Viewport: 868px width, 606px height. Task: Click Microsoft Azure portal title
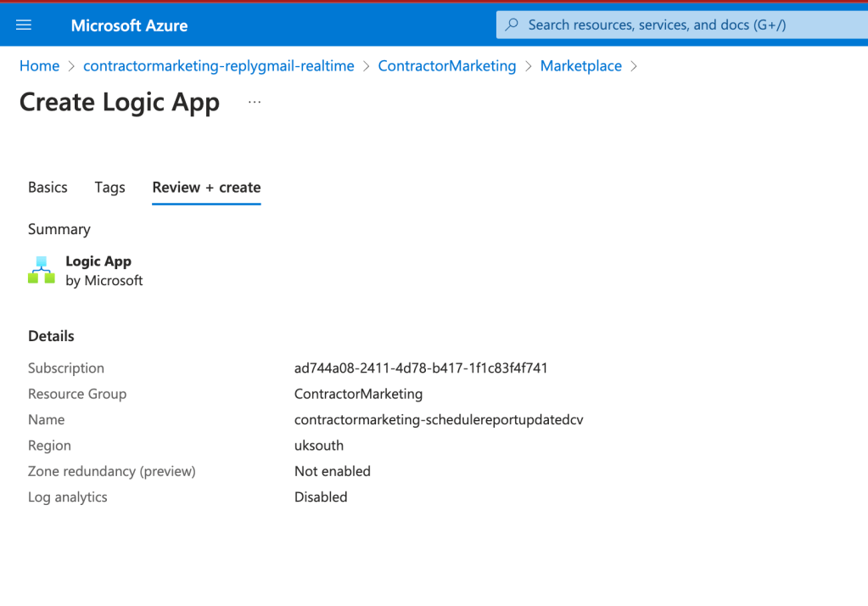click(x=129, y=25)
